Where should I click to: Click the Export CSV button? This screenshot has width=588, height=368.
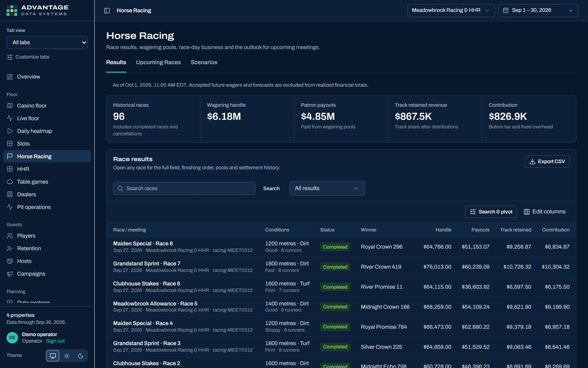[x=547, y=162]
